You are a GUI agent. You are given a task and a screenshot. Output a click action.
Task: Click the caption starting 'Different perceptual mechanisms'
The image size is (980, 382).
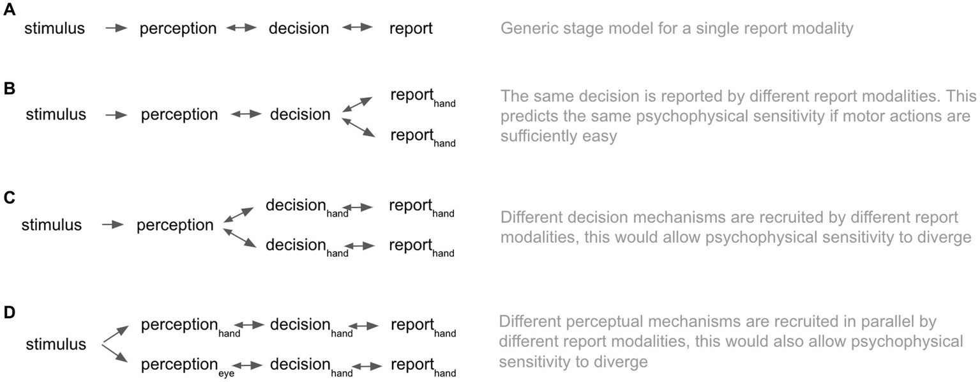pos(730,341)
